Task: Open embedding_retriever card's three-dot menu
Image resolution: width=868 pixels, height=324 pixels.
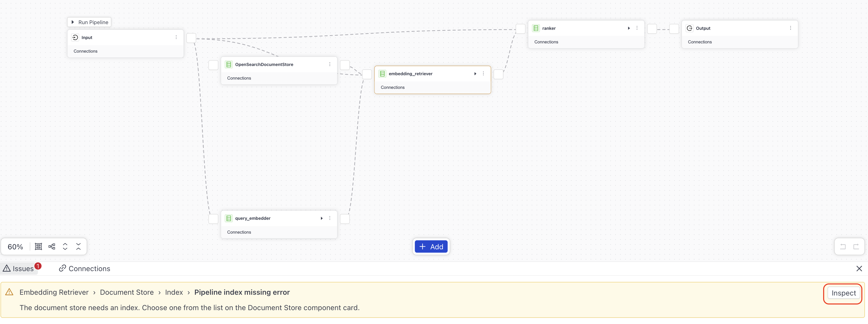Action: click(483, 74)
